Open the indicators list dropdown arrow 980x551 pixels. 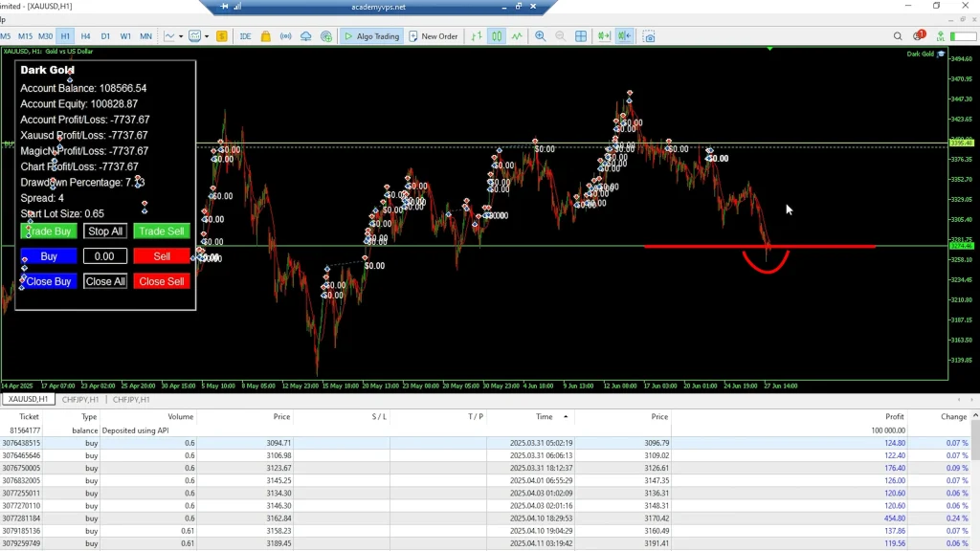206,36
